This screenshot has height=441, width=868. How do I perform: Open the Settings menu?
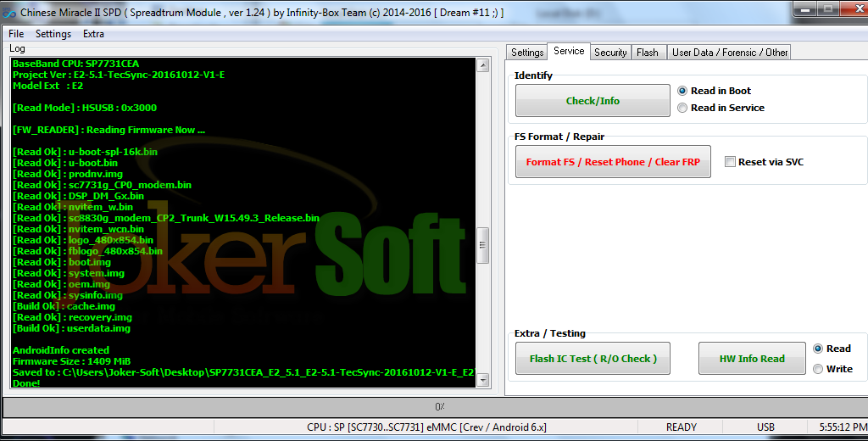click(53, 34)
